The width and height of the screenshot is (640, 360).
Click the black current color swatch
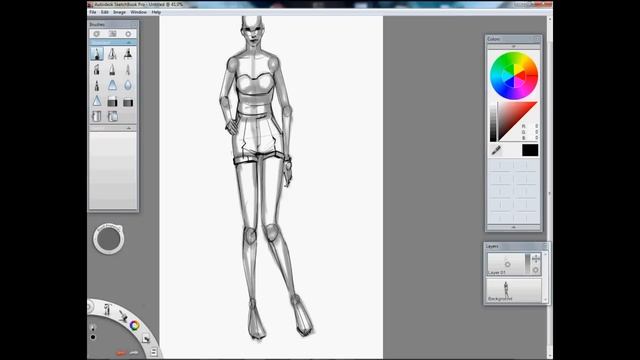[530, 150]
